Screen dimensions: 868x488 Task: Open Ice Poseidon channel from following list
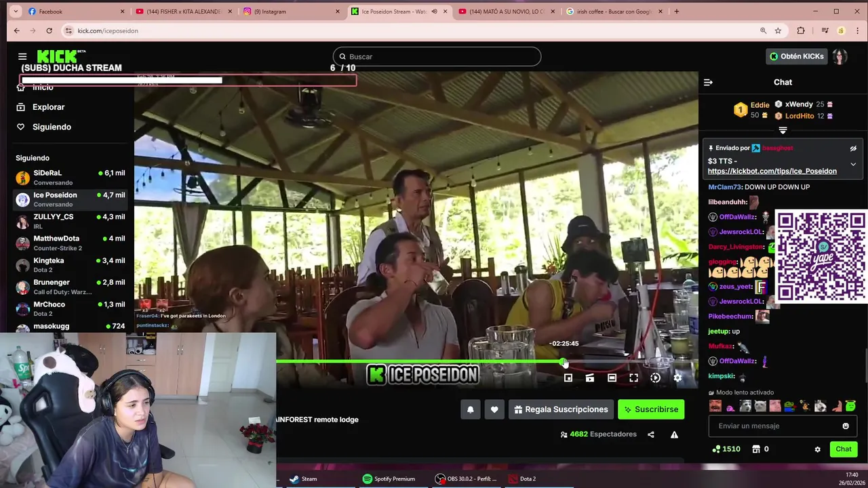pyautogui.click(x=71, y=199)
